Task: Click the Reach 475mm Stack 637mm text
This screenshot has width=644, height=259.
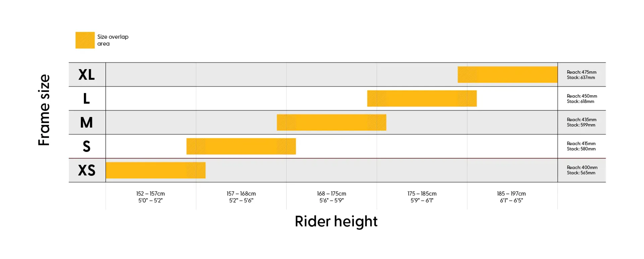Action: click(x=582, y=75)
